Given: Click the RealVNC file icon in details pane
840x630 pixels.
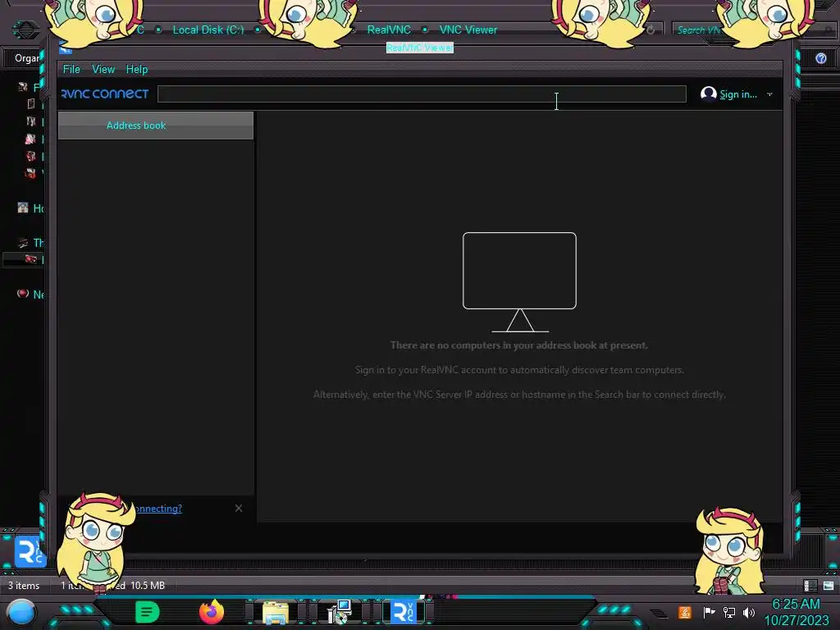Looking at the screenshot, I should click(30, 552).
